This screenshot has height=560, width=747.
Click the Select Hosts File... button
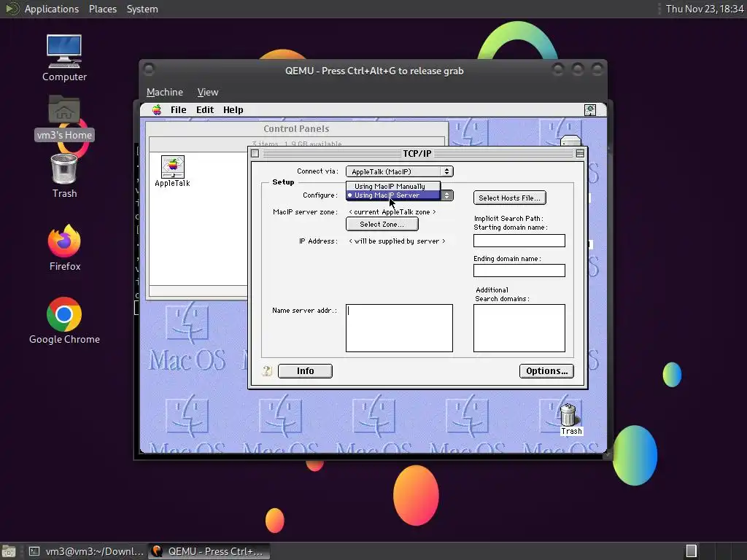point(510,198)
